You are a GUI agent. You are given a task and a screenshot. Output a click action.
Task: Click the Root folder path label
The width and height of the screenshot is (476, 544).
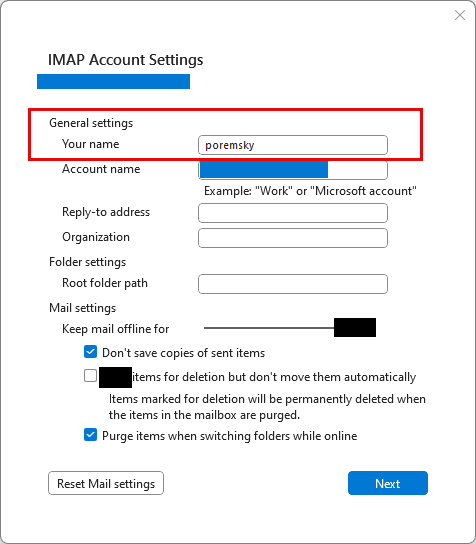105,283
